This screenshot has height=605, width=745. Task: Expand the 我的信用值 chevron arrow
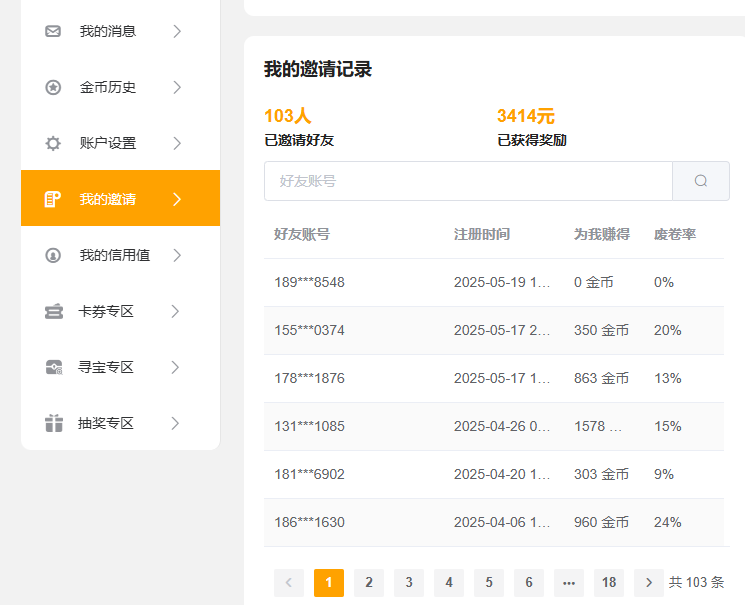177,255
